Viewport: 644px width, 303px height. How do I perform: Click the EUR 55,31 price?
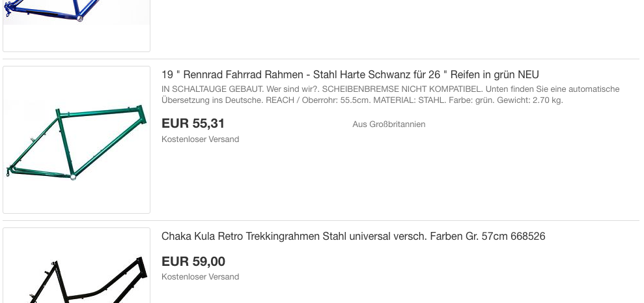(x=193, y=123)
